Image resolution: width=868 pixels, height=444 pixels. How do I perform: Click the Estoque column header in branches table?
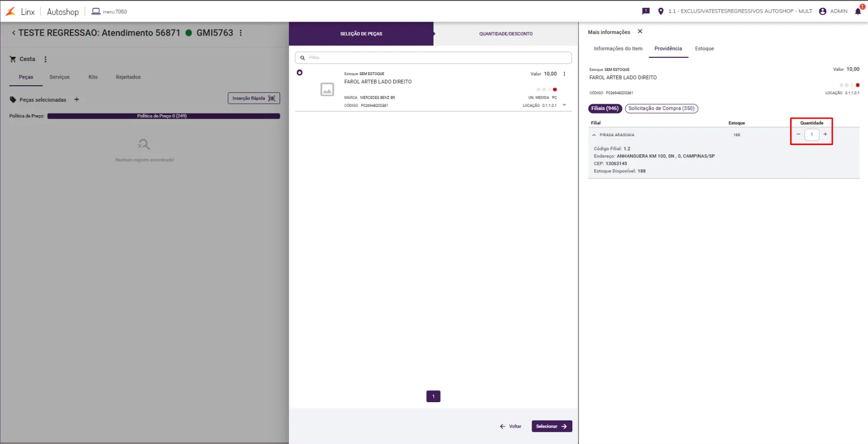[x=736, y=123]
